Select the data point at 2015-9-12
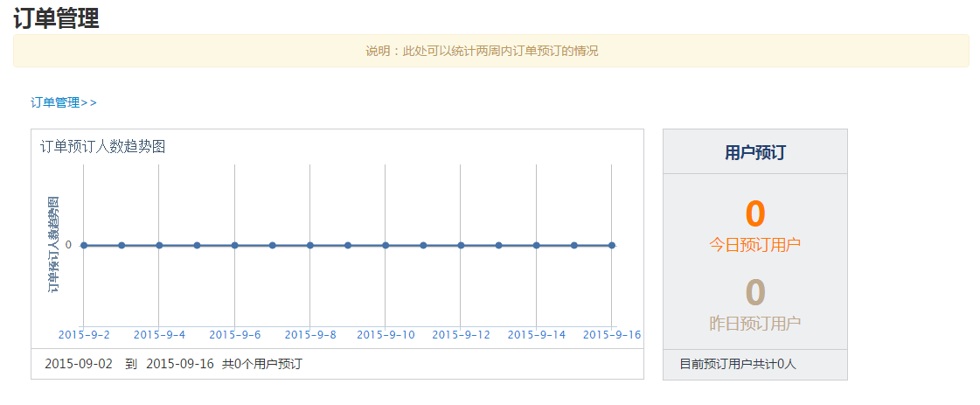This screenshot has height=405, width=980. [x=462, y=246]
